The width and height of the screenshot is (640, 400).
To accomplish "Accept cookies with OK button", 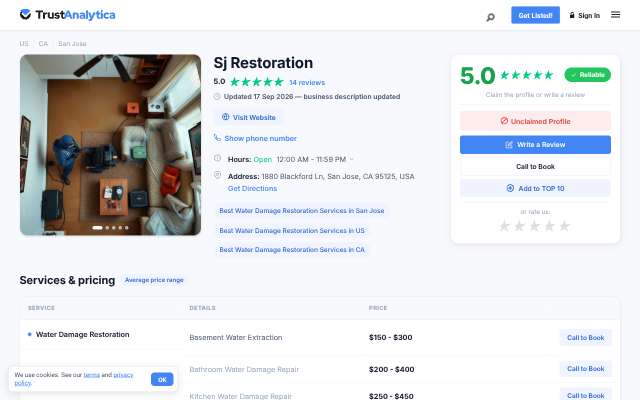I will pos(162,379).
